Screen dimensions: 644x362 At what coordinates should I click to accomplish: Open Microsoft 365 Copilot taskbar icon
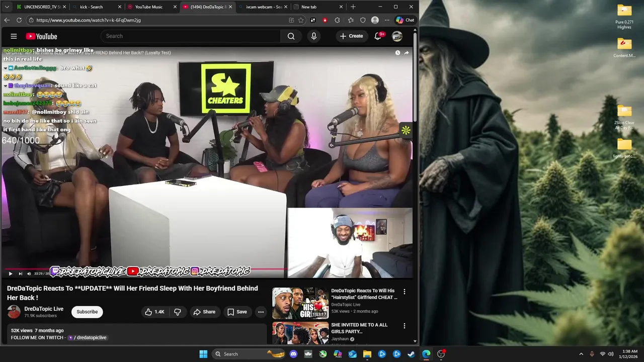click(x=338, y=354)
